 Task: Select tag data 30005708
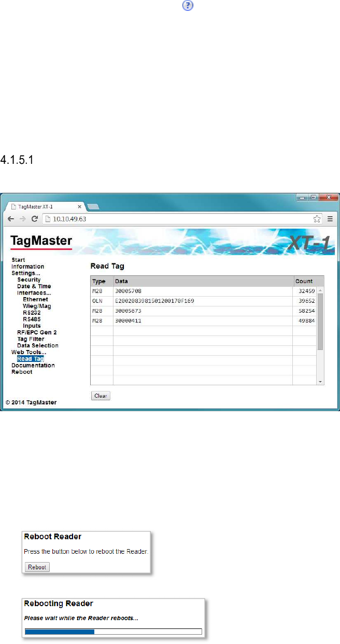pyautogui.click(x=128, y=291)
